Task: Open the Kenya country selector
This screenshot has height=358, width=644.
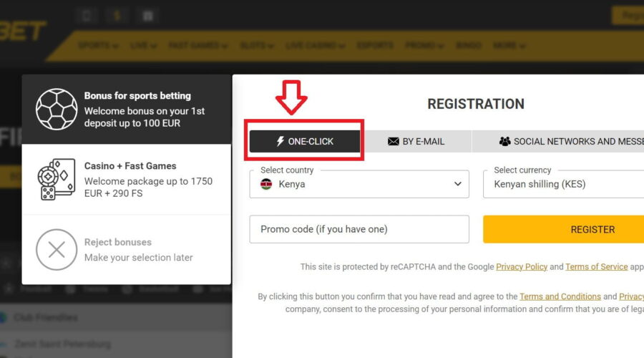Action: coord(359,184)
